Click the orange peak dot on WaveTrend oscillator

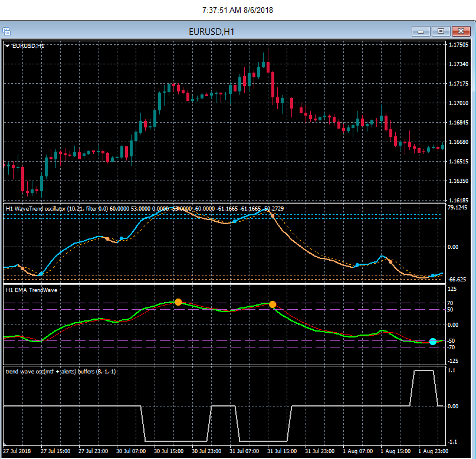click(x=273, y=216)
